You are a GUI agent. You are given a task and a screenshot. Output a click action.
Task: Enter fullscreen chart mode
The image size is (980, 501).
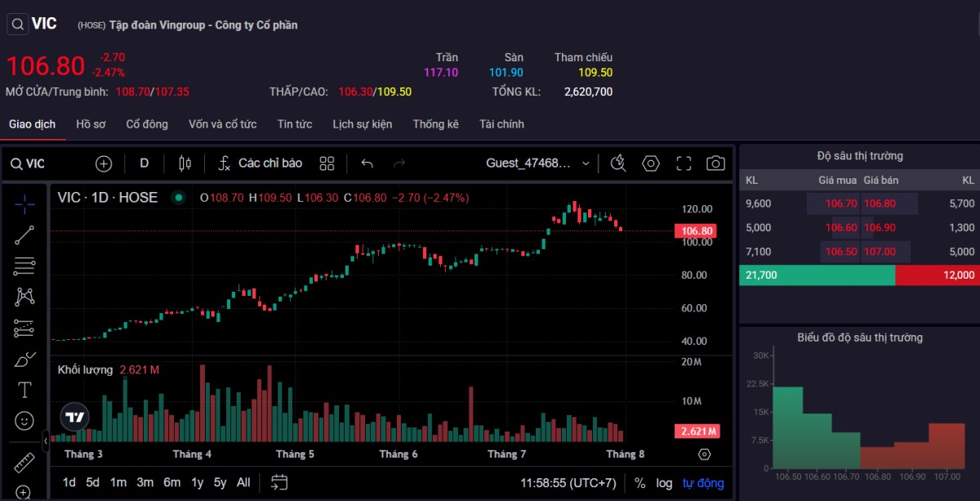click(x=684, y=163)
